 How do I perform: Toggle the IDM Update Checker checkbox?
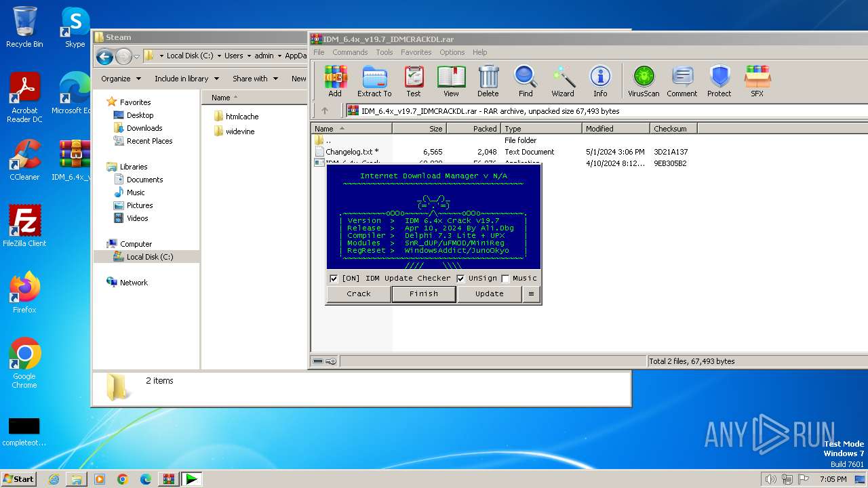point(334,279)
